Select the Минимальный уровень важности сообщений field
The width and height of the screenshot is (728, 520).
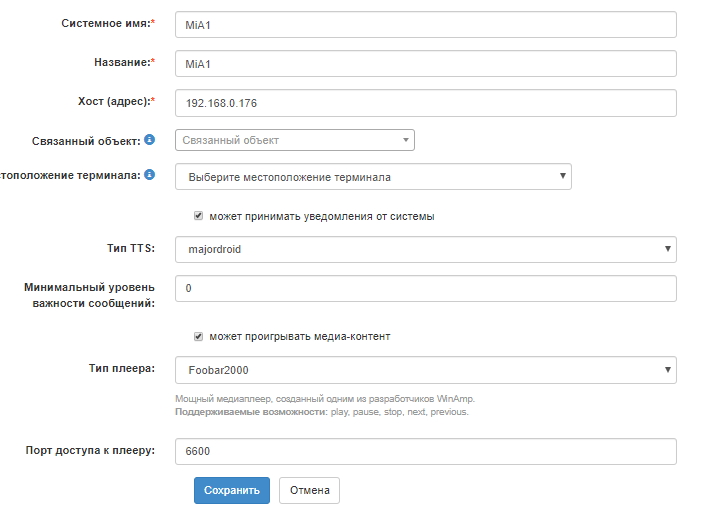(x=425, y=288)
